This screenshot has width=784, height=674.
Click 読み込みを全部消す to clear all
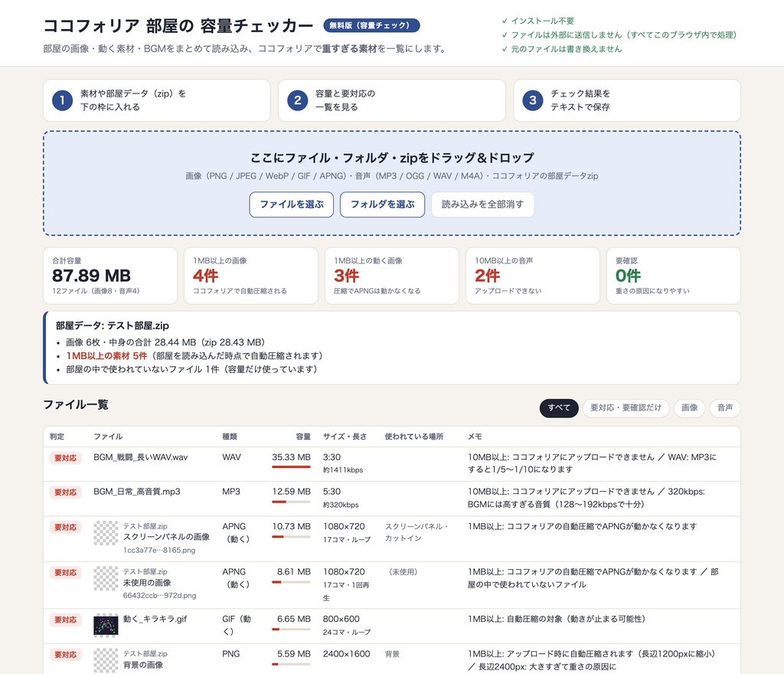(482, 204)
